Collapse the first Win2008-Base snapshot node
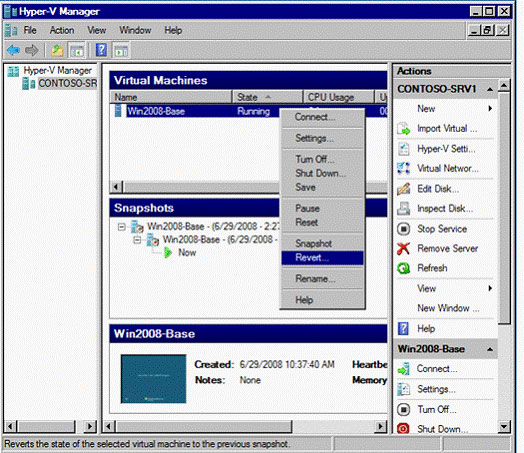524x453 pixels. (122, 227)
